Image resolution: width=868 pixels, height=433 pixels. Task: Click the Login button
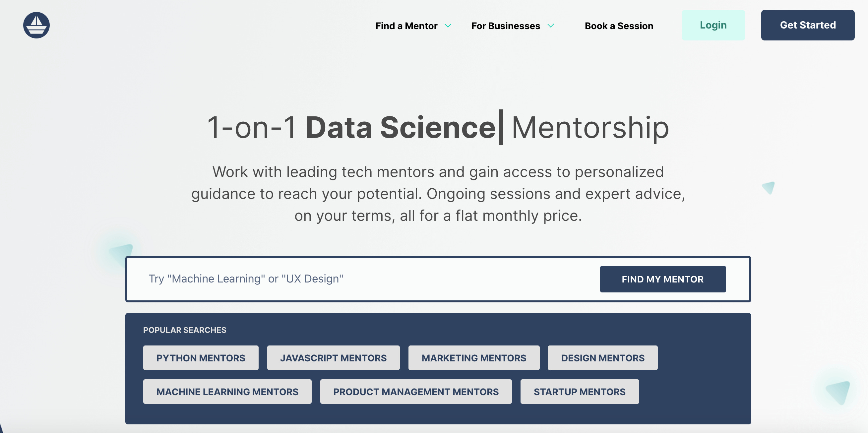click(713, 25)
